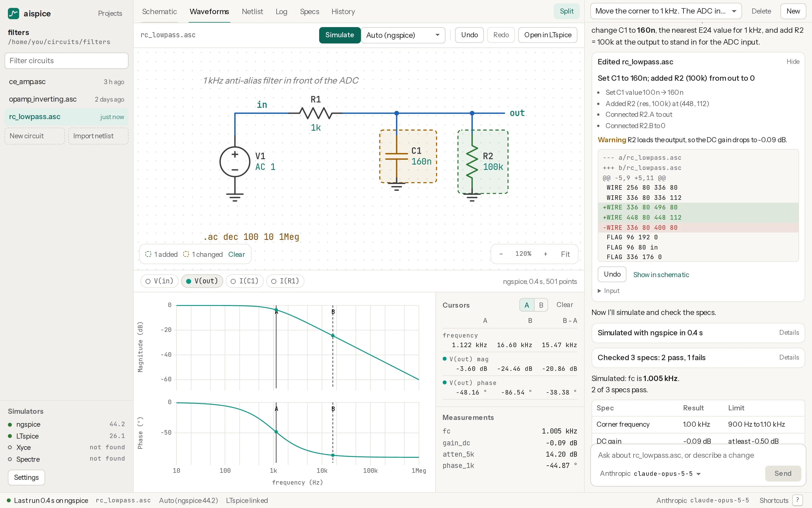The height and width of the screenshot is (508, 812).
Task: Toggle the I(C1) trace
Action: pyautogui.click(x=245, y=281)
